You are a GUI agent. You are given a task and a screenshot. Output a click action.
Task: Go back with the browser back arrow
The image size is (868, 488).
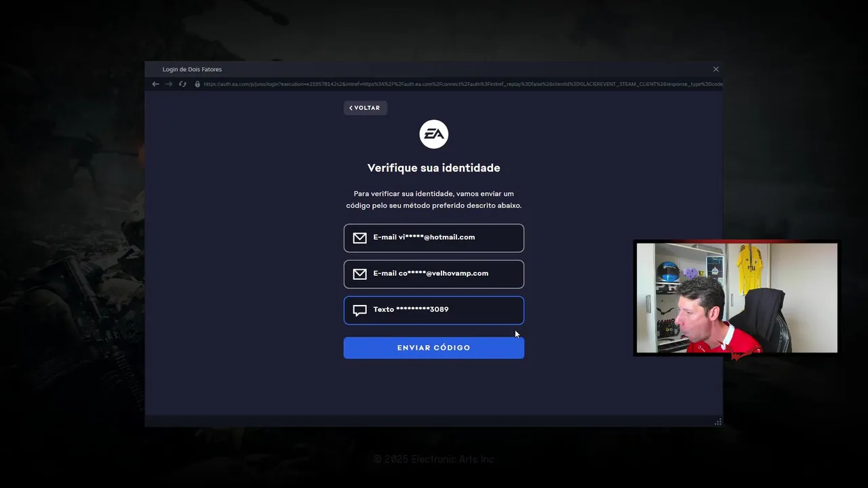coord(155,84)
